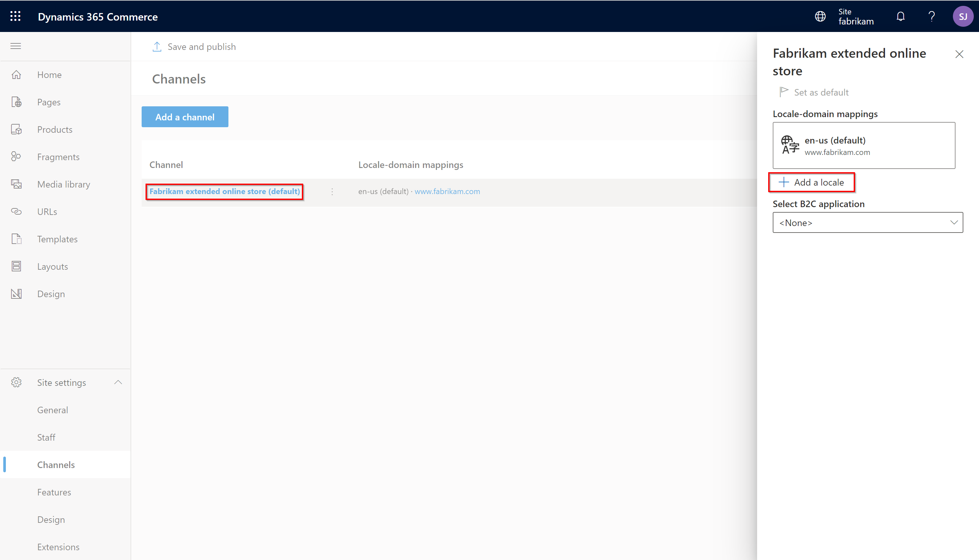This screenshot has height=560, width=979.
Task: Click the Pages sidebar icon
Action: click(x=18, y=101)
